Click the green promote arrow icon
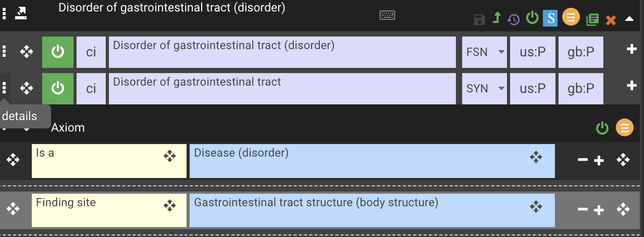644x237 pixels. click(x=497, y=18)
